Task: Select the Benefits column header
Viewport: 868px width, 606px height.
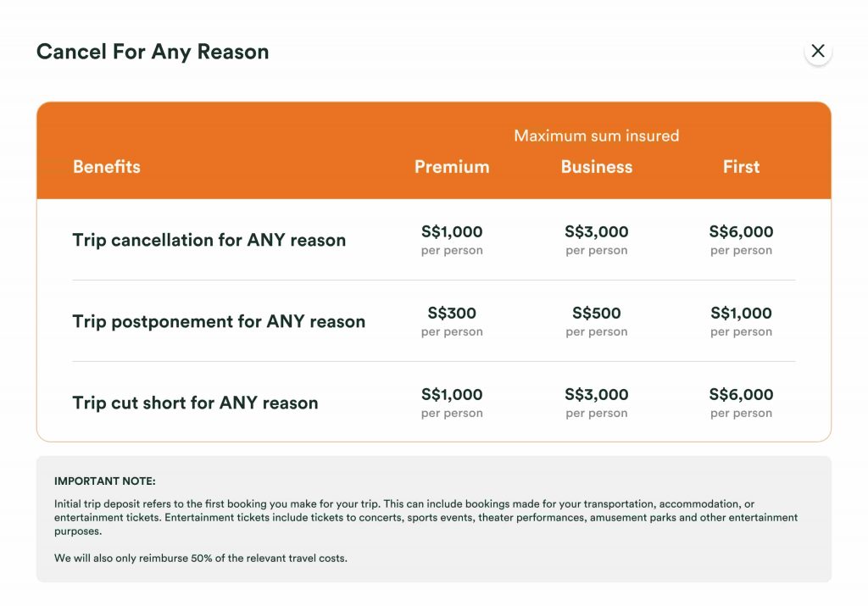Action: click(x=107, y=167)
